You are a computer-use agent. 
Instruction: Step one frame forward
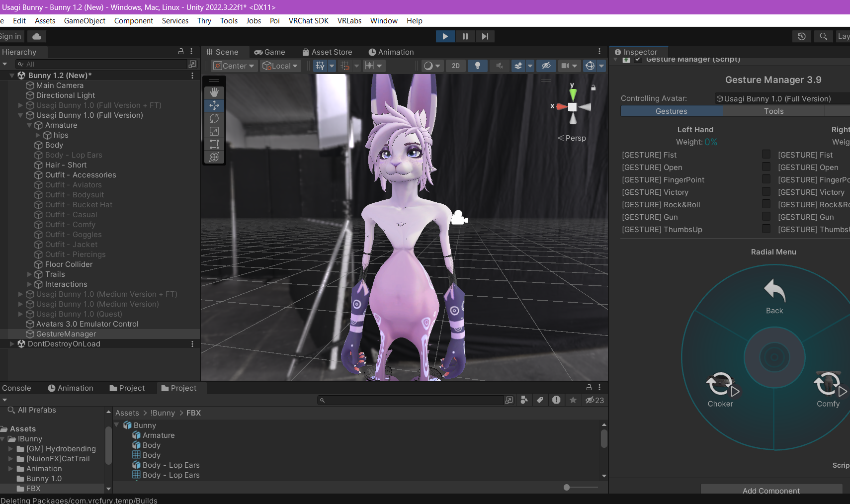(485, 36)
